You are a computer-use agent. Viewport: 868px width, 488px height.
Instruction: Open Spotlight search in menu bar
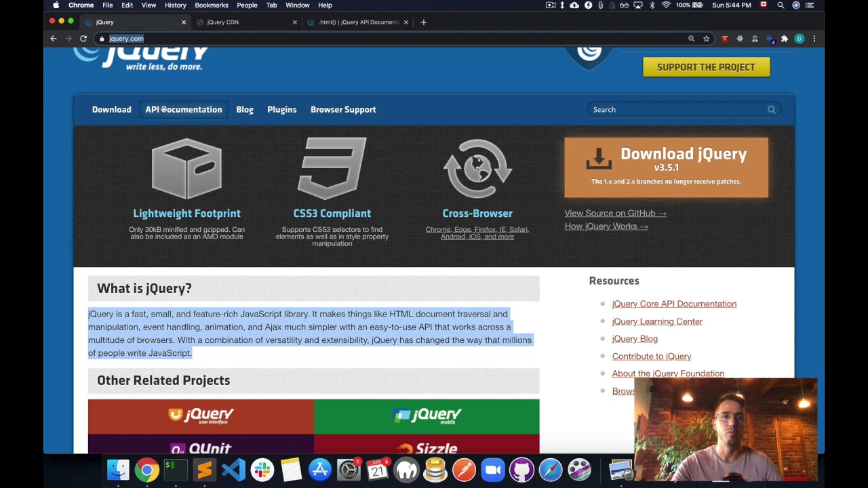click(x=781, y=5)
